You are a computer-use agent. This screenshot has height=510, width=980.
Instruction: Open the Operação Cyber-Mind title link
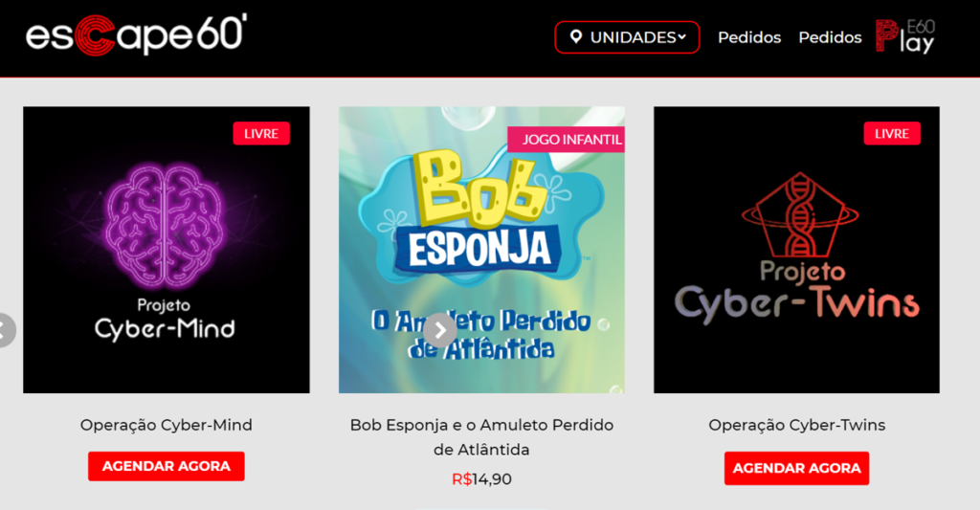(x=167, y=425)
